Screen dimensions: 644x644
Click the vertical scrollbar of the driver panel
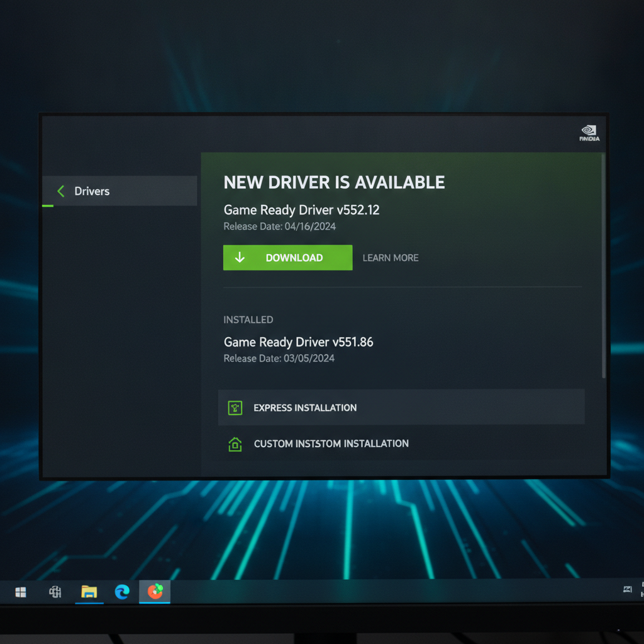603,266
